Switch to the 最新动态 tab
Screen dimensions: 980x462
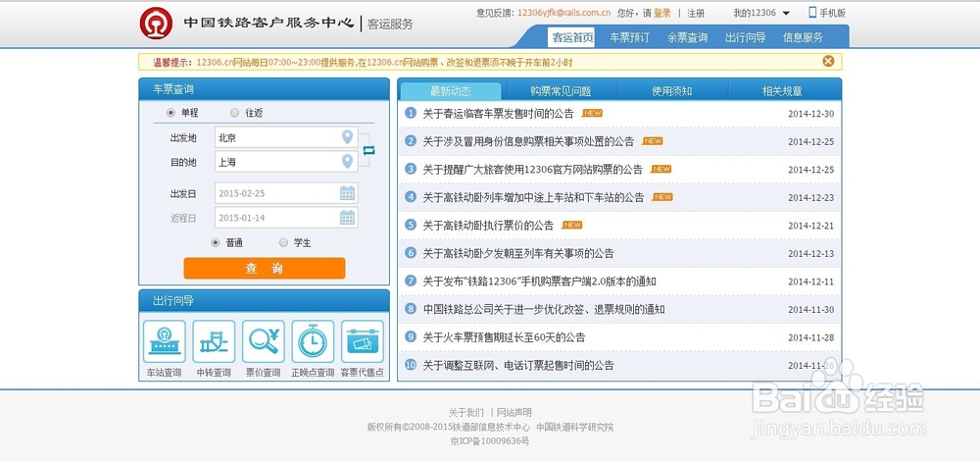click(x=451, y=91)
